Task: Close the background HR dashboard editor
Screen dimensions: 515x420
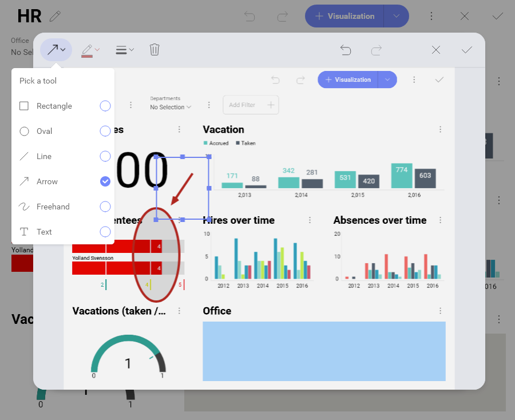Action: 465,16
